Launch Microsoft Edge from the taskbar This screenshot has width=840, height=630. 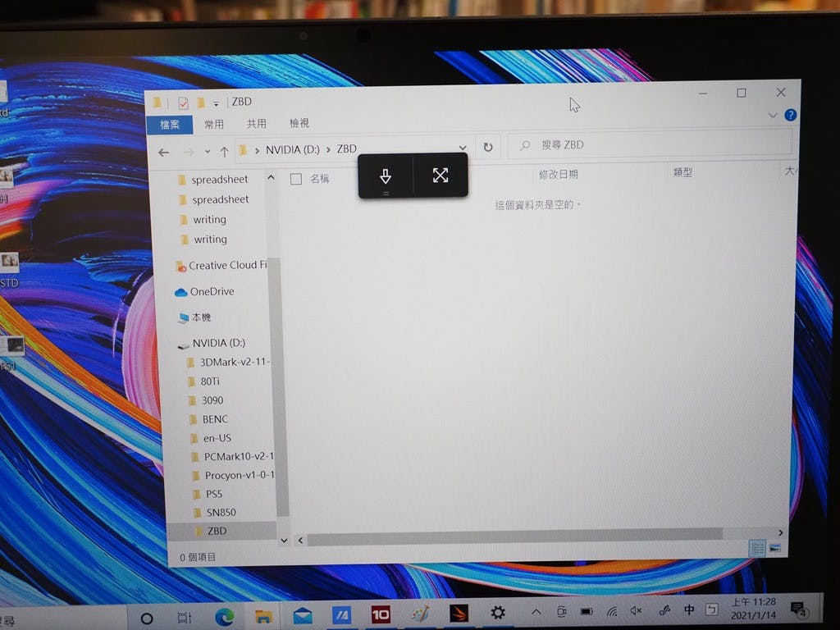click(225, 617)
